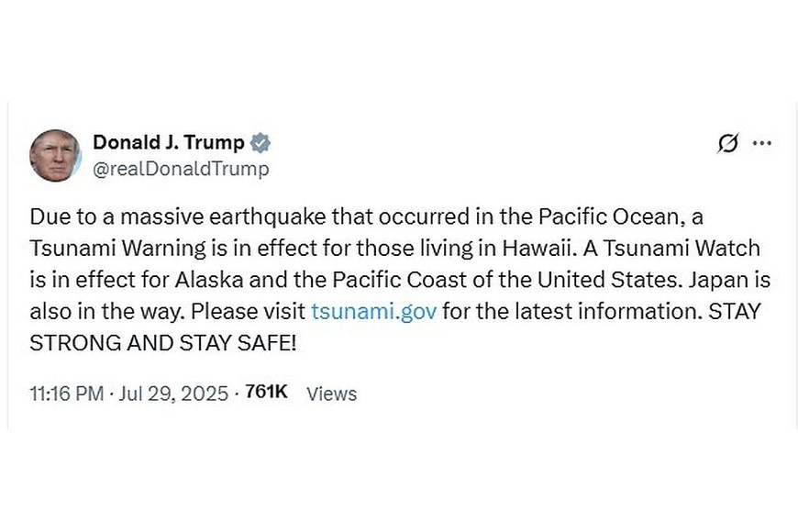
Task: Click the Jul 29, 2025 date
Action: (173, 393)
